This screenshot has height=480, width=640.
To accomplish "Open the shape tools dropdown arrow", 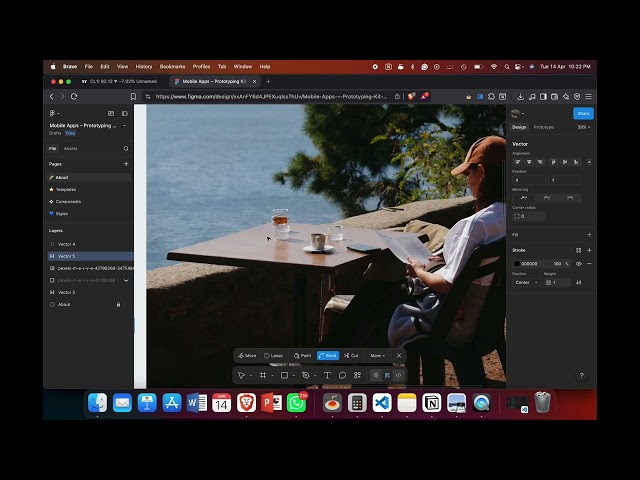I will [294, 376].
